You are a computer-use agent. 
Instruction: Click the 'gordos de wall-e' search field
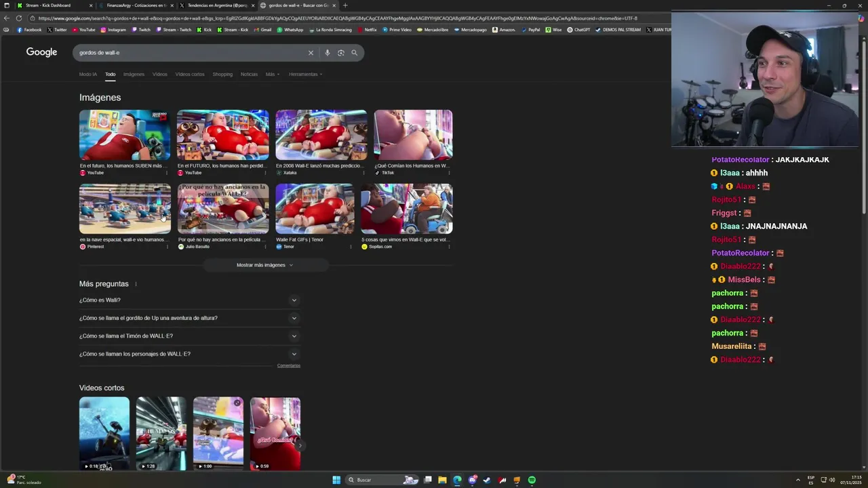click(190, 53)
